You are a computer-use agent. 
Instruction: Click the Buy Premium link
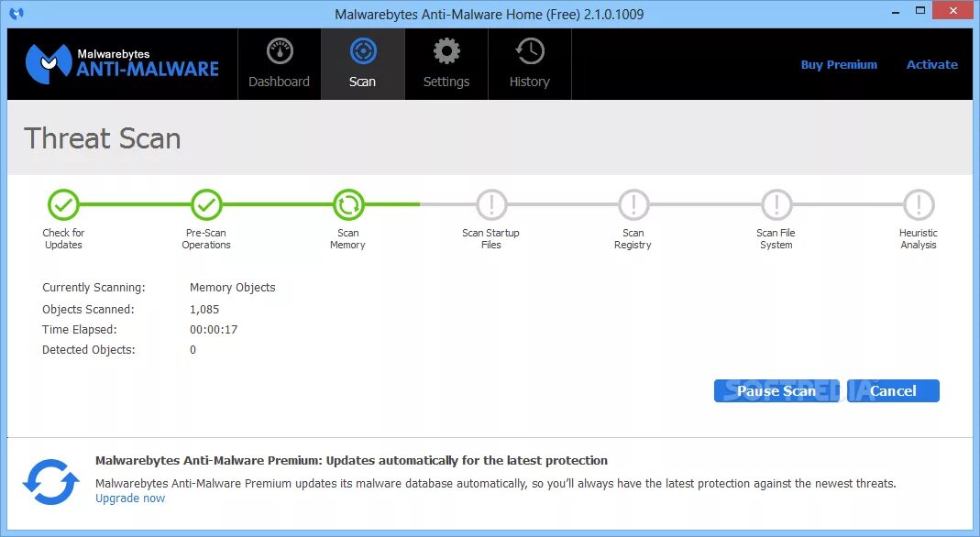(839, 64)
